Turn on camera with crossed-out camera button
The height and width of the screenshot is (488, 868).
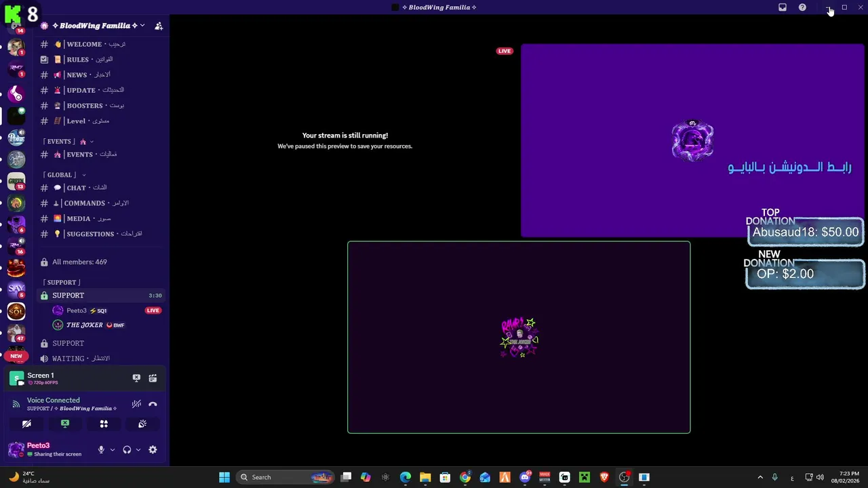click(26, 424)
